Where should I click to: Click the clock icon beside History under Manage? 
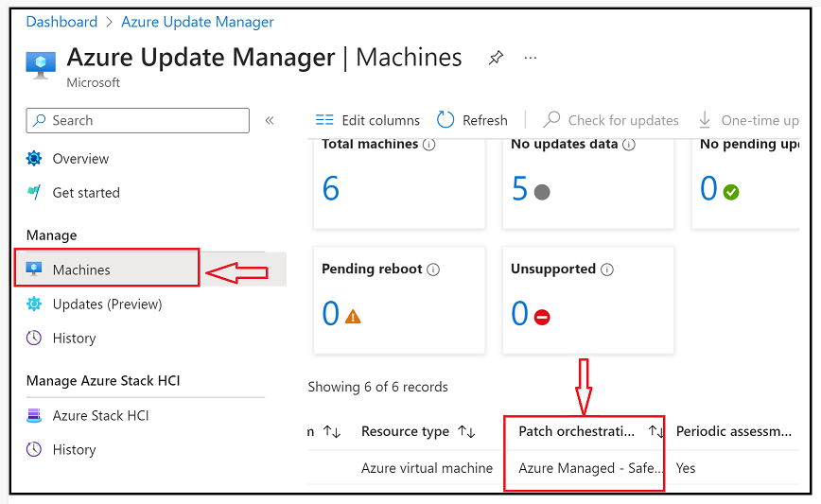tap(34, 338)
